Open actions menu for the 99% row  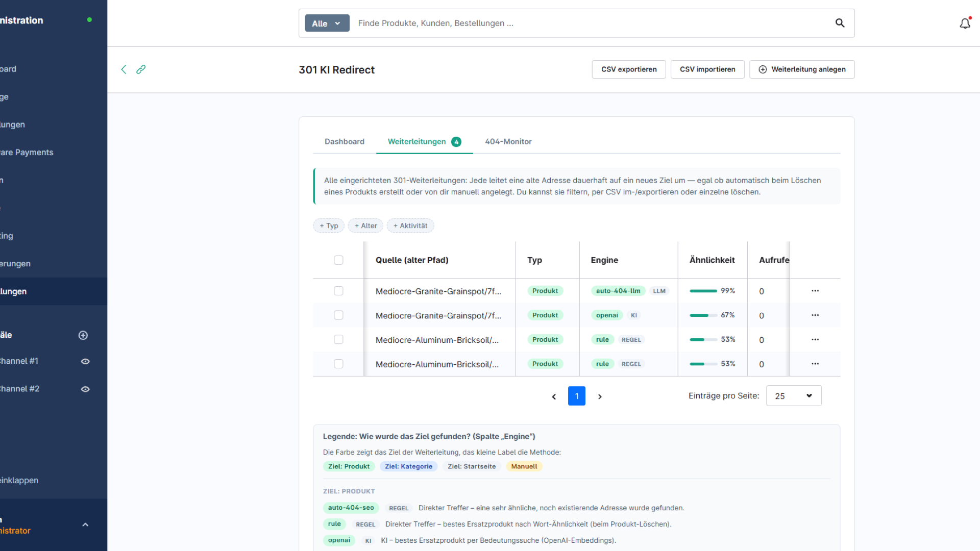(815, 291)
